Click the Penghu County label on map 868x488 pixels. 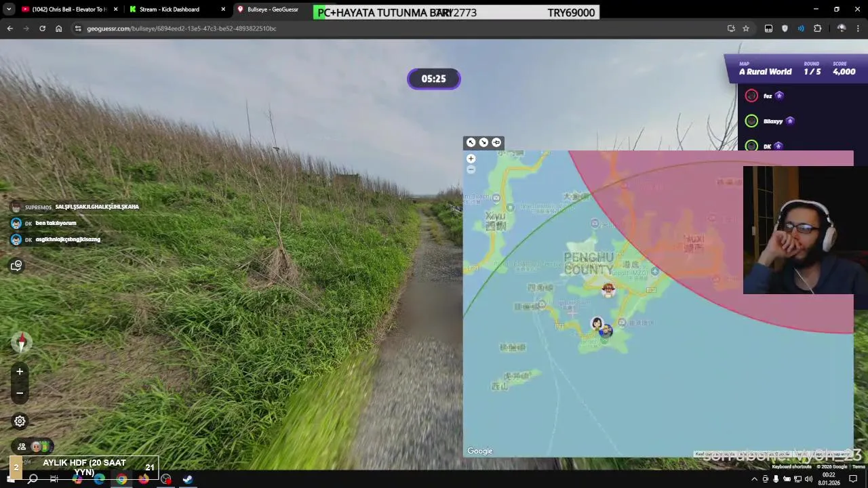coord(589,263)
